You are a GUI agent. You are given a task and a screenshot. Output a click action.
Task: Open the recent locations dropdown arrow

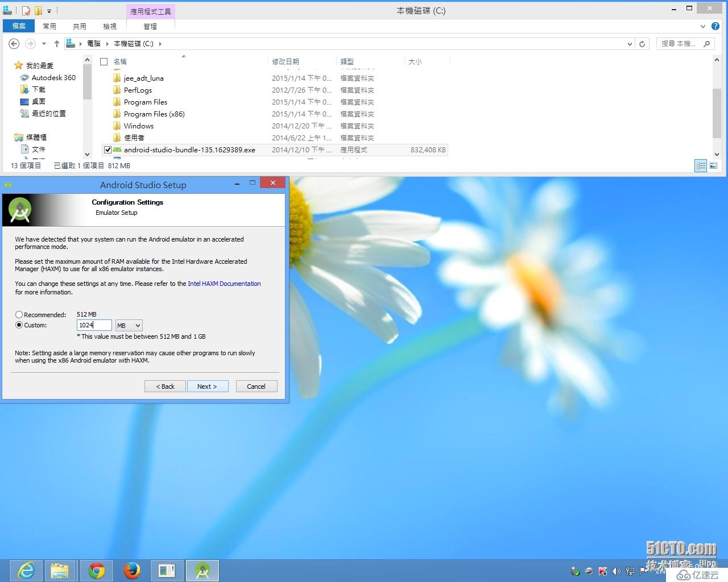pos(44,44)
